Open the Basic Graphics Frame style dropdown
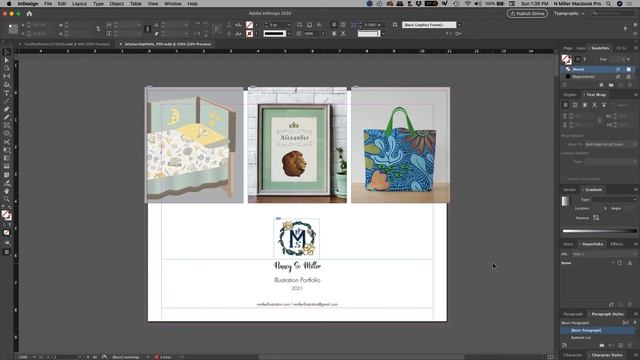The width and height of the screenshot is (640, 360). click(x=459, y=25)
